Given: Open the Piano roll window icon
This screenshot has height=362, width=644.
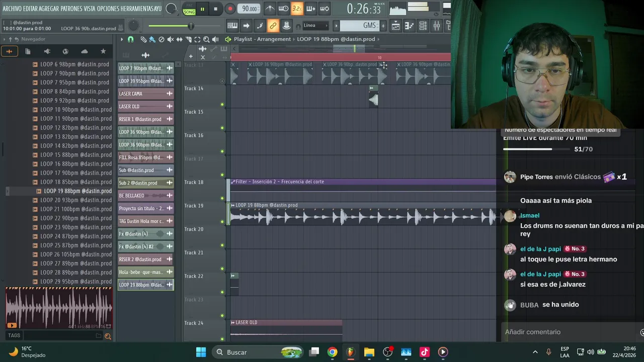Looking at the screenshot, I should pos(410,26).
